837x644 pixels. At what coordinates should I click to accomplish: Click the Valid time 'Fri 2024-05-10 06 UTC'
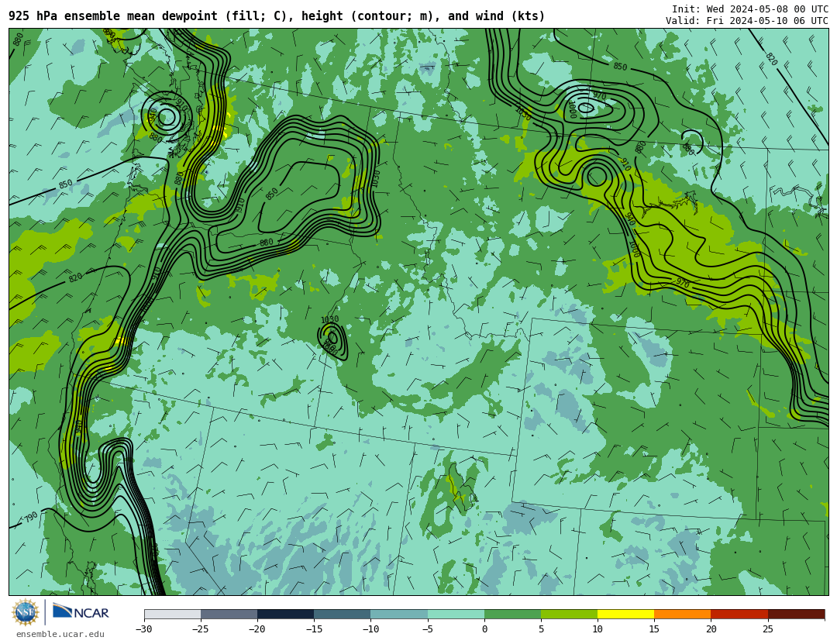click(x=767, y=21)
